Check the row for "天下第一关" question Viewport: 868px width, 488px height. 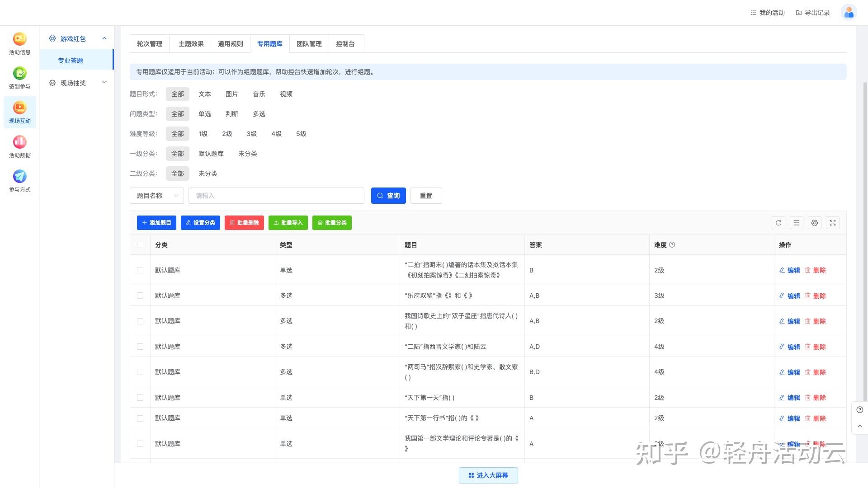point(140,398)
